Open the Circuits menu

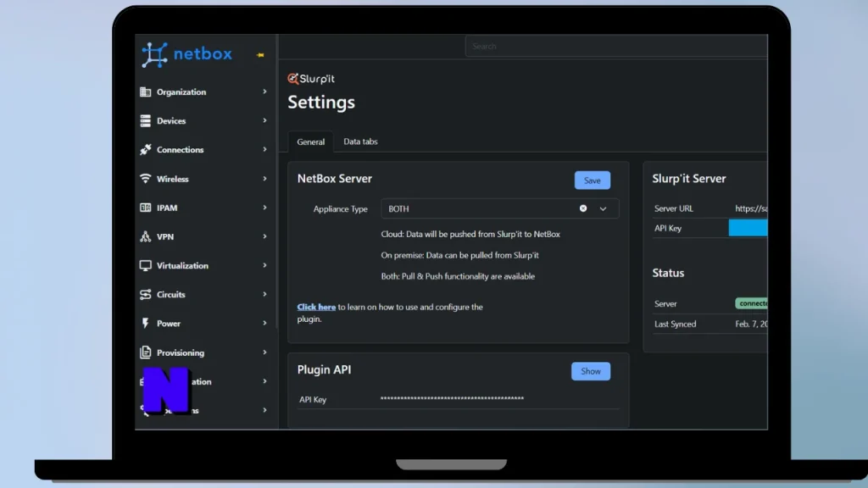(x=203, y=294)
